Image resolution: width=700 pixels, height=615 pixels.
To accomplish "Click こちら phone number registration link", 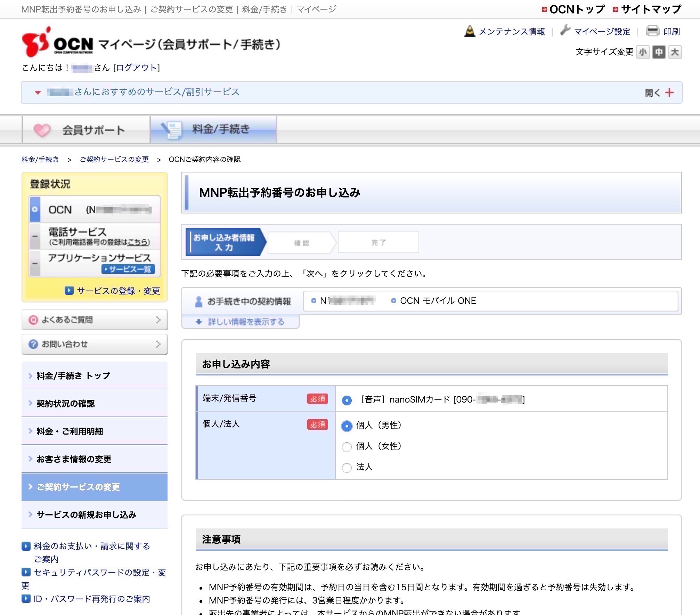I will point(138,242).
